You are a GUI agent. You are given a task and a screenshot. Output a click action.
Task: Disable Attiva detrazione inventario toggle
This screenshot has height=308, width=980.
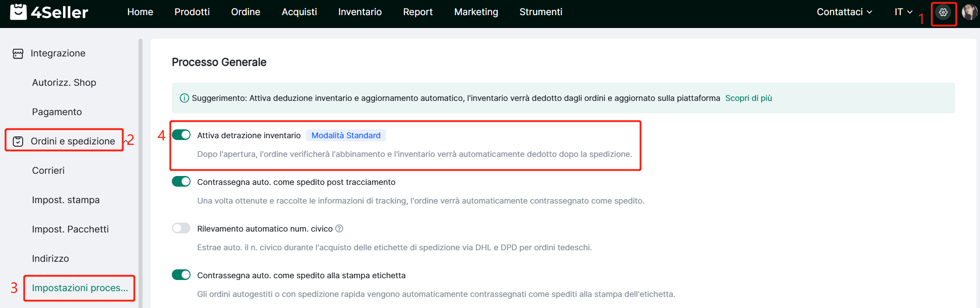(181, 135)
